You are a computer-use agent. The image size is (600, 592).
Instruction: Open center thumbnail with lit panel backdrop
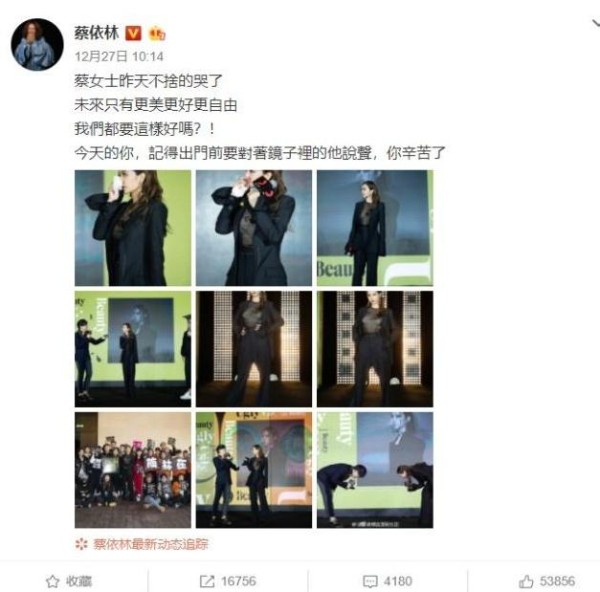[x=254, y=349]
